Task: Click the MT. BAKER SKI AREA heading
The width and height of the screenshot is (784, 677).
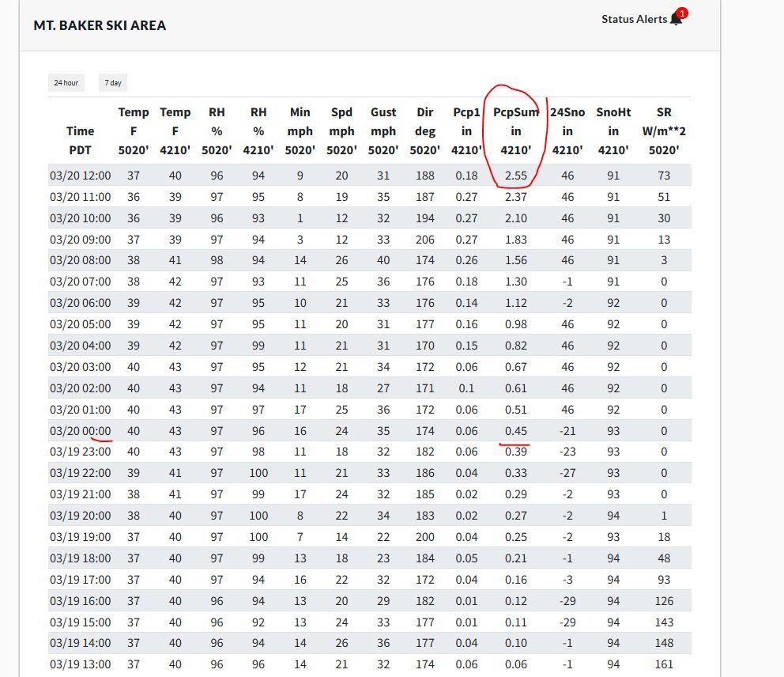Action: click(x=100, y=25)
